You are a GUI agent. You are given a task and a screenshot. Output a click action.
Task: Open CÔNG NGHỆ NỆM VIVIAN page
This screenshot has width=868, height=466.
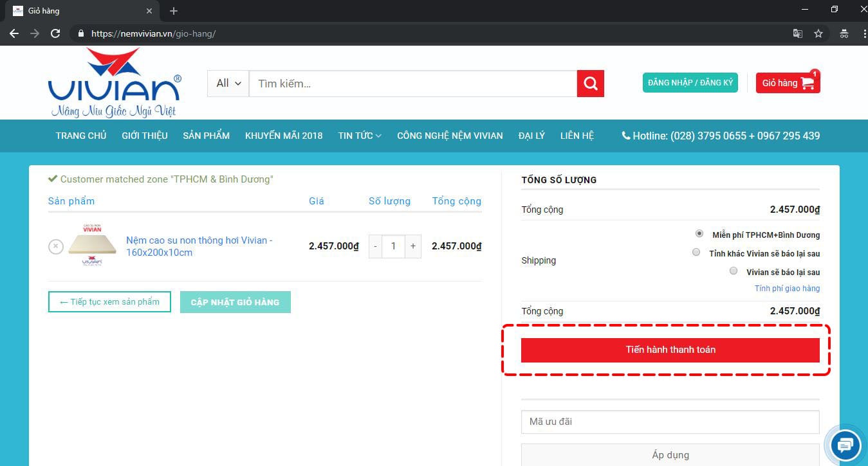point(450,136)
